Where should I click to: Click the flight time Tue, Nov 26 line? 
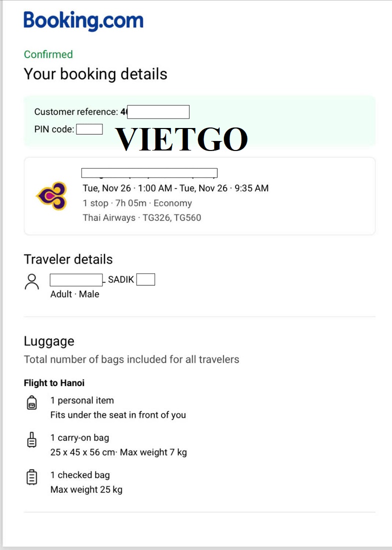pyautogui.click(x=175, y=188)
